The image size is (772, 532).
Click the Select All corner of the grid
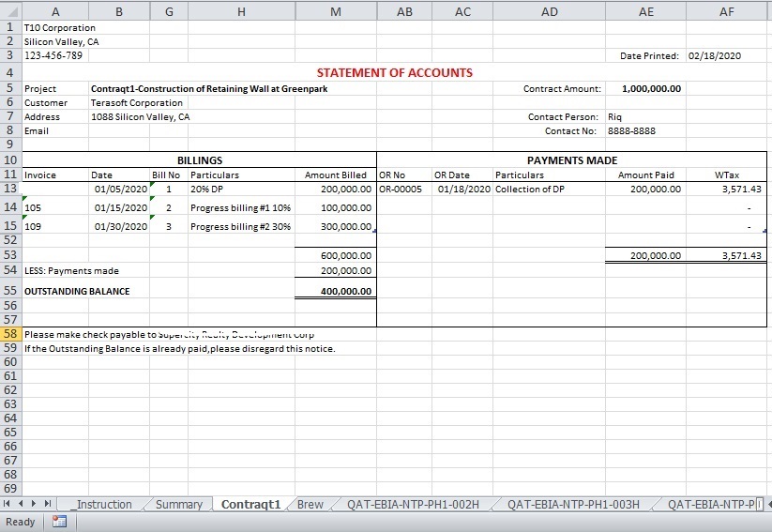click(x=9, y=10)
